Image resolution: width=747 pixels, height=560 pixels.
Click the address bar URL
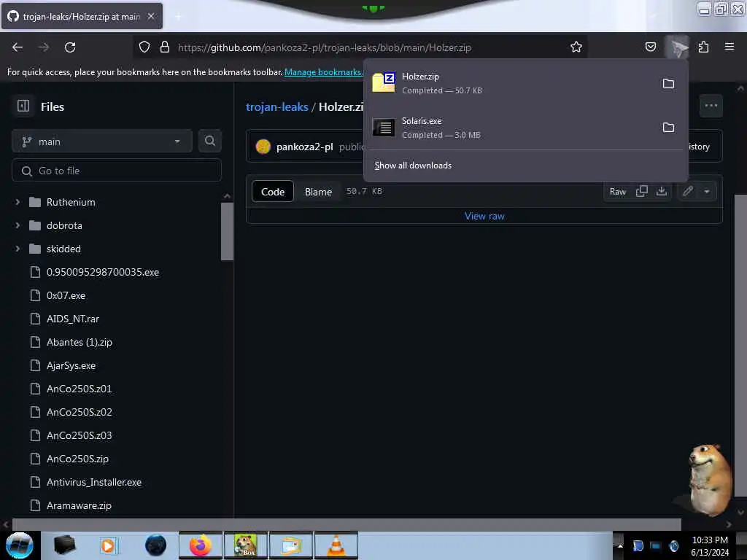(x=325, y=47)
